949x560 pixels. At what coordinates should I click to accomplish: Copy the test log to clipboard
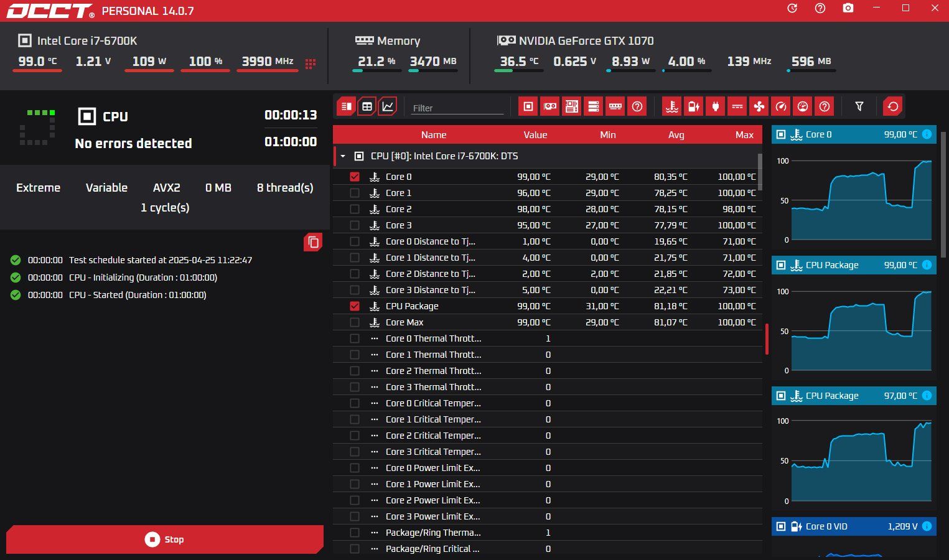[x=313, y=242]
